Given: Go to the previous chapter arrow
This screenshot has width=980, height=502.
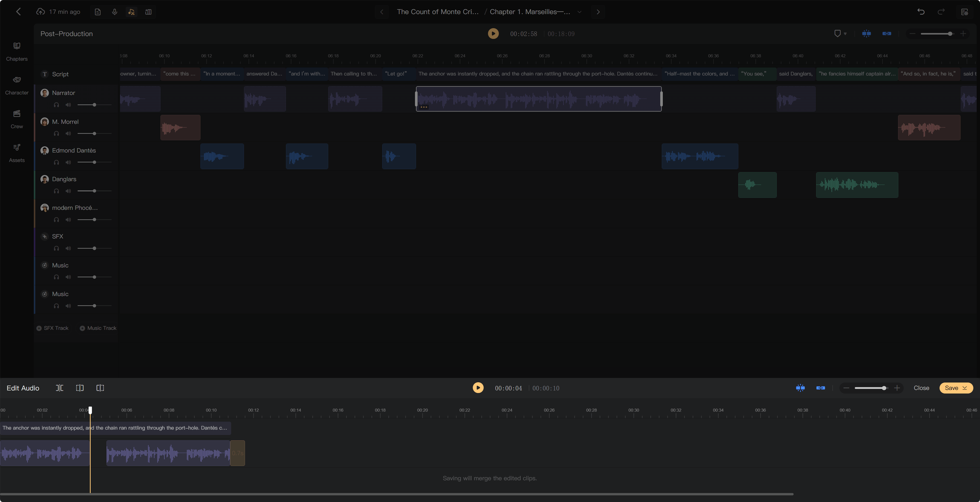Looking at the screenshot, I should point(381,12).
